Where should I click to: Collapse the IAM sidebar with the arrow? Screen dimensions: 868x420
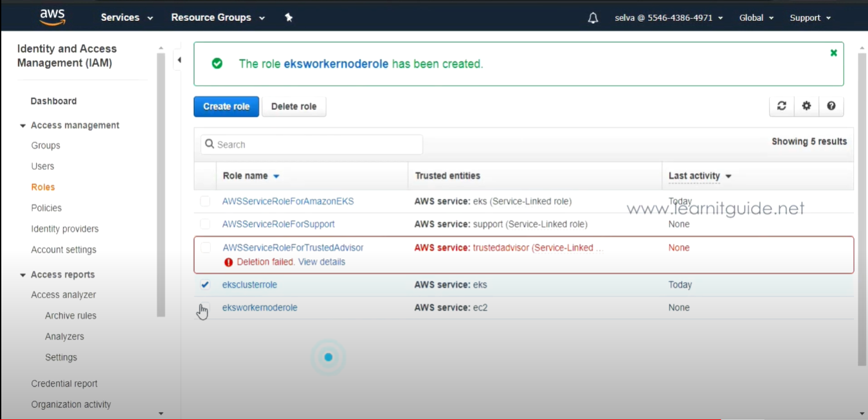tap(179, 60)
